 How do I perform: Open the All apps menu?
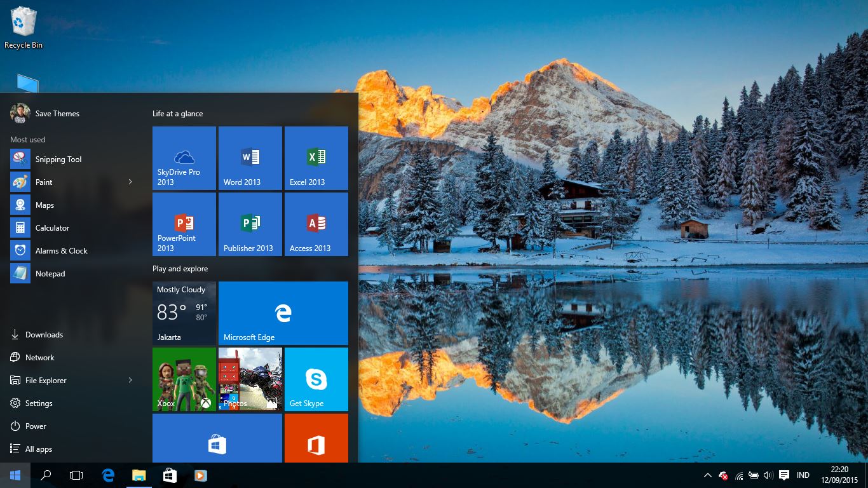coord(37,449)
